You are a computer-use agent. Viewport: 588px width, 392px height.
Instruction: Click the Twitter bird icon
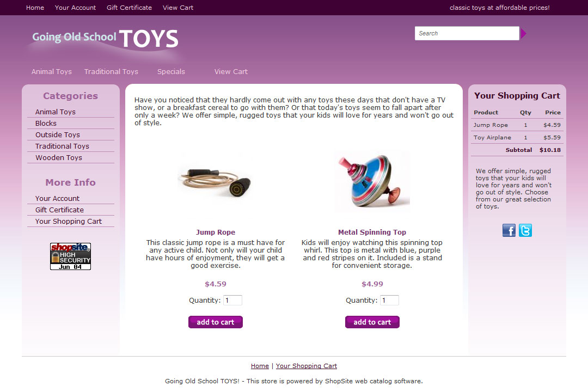(x=525, y=230)
